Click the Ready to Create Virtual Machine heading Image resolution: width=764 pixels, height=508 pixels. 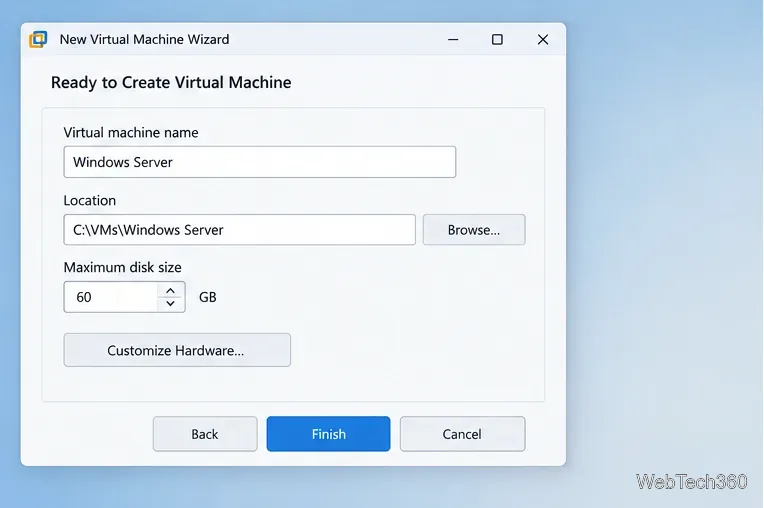[x=171, y=82]
